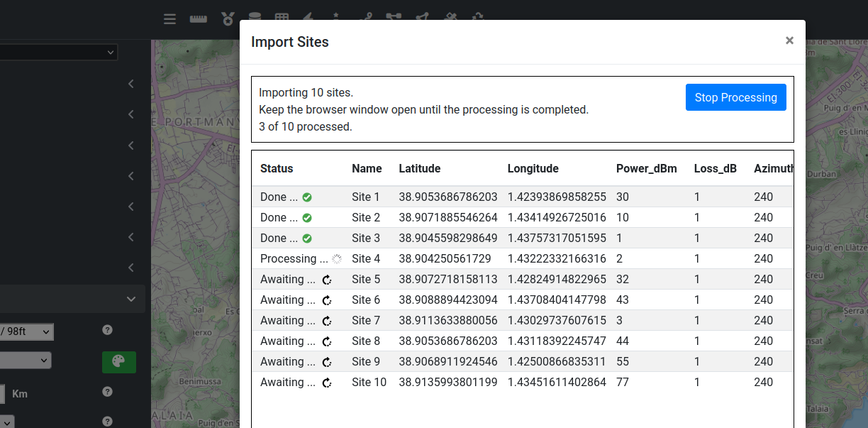Click the processing spinner for Site 4
868x428 pixels.
coord(337,259)
